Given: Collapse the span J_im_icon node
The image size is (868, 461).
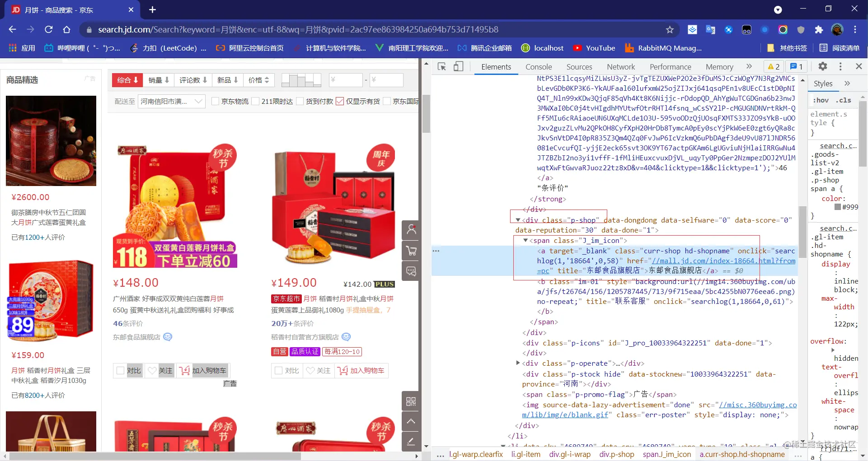Looking at the screenshot, I should coord(525,241).
